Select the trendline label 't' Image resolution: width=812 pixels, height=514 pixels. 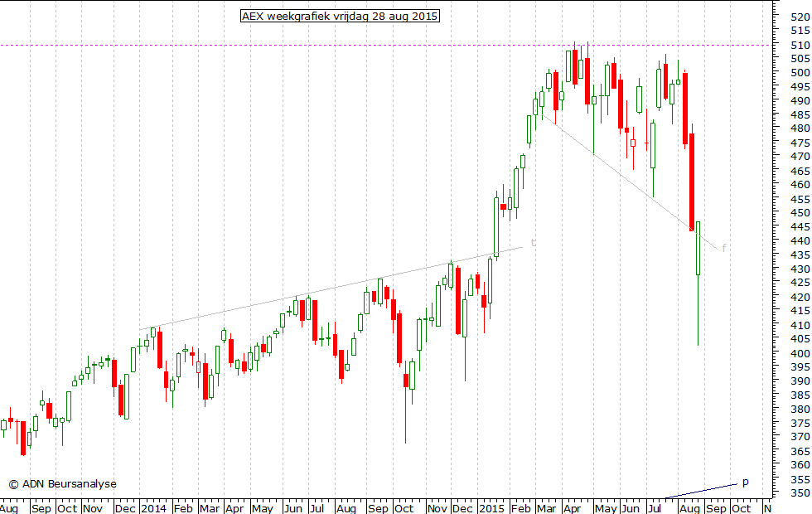[534, 242]
